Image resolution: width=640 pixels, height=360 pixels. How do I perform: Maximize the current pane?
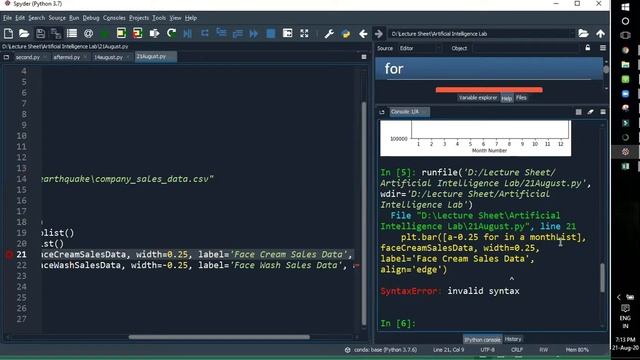[287, 33]
